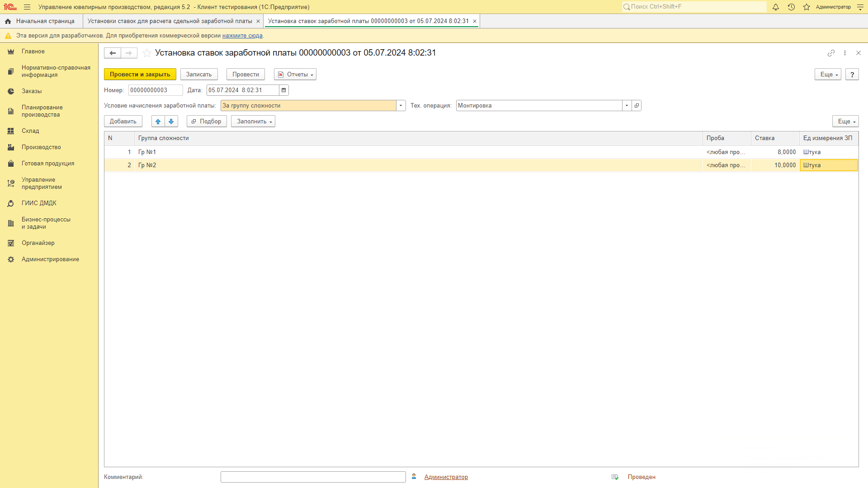Close Установка ставок заработной платы tab
Viewport: 868px width, 488px height.
coord(475,21)
